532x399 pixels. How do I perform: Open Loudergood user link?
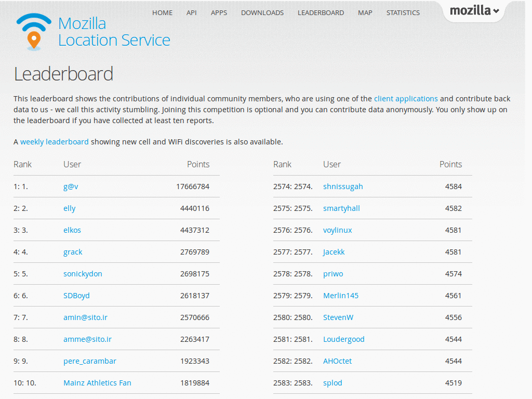(x=343, y=339)
